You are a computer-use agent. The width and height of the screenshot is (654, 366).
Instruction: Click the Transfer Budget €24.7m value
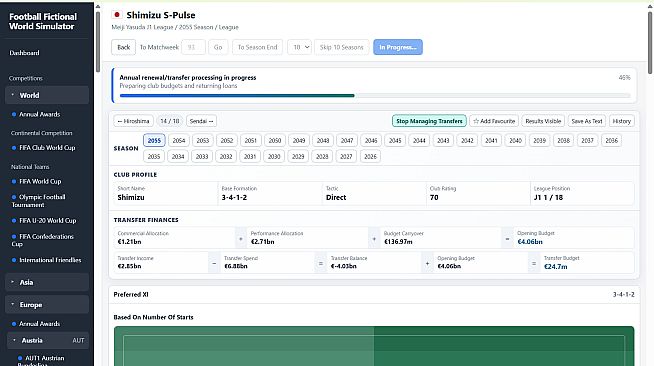556,266
